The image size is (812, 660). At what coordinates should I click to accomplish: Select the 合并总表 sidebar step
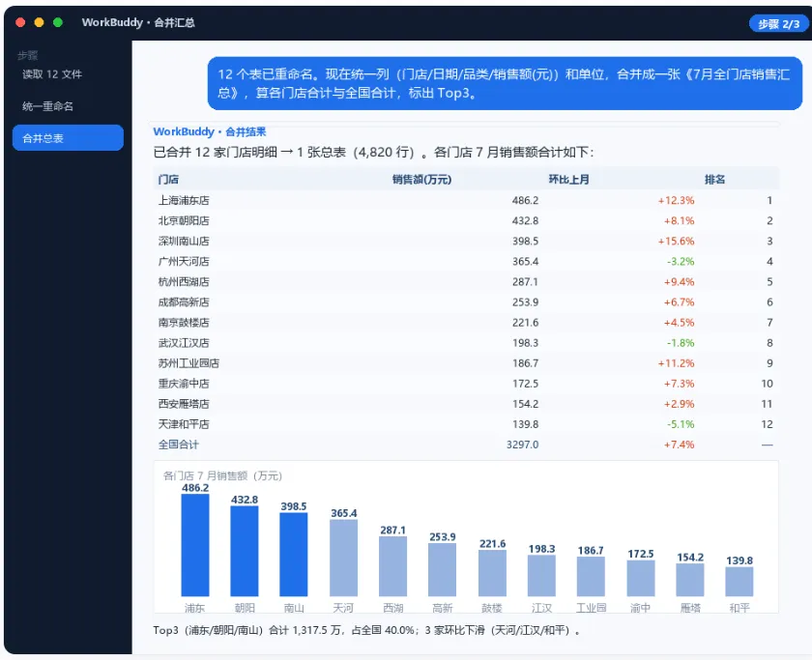coord(68,137)
